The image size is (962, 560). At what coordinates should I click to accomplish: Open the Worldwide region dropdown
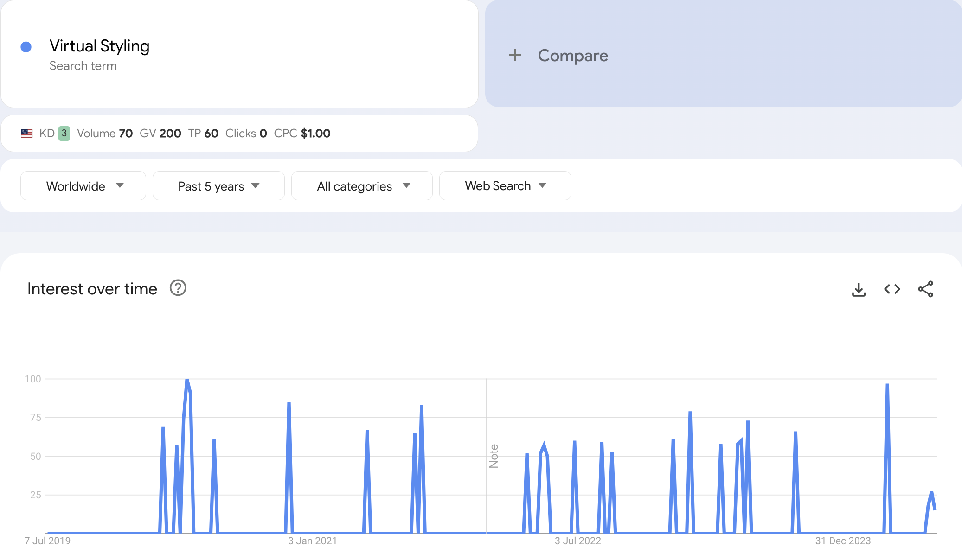click(x=83, y=186)
